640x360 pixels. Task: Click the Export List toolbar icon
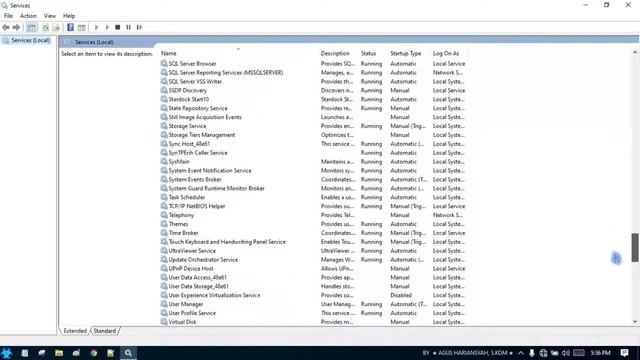(x=56, y=27)
